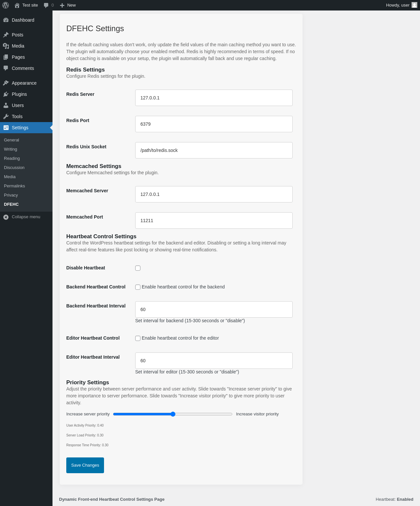Click the Redis Port input field
This screenshot has height=506, width=420.
pos(214,124)
